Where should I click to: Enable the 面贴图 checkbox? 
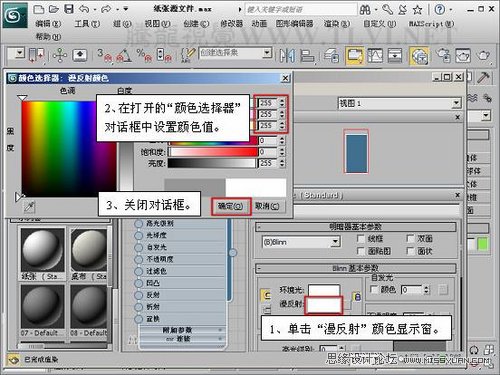tap(360, 251)
